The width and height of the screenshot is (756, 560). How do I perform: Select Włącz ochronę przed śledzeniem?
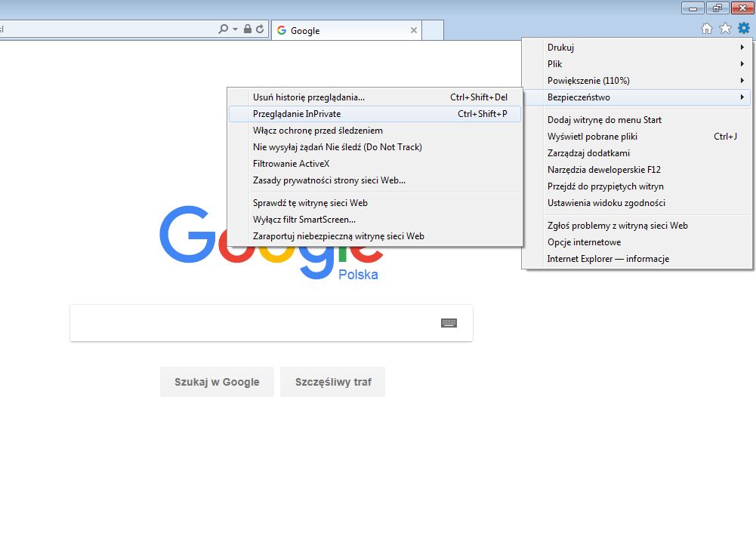(375, 130)
